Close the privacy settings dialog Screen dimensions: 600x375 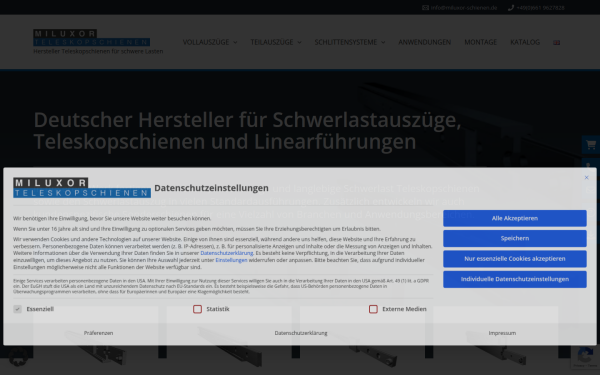click(x=586, y=178)
